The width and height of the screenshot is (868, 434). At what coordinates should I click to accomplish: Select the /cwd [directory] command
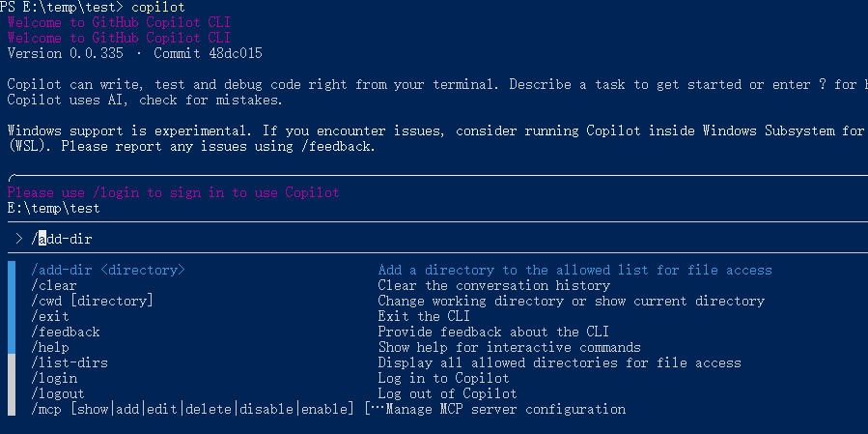click(92, 302)
